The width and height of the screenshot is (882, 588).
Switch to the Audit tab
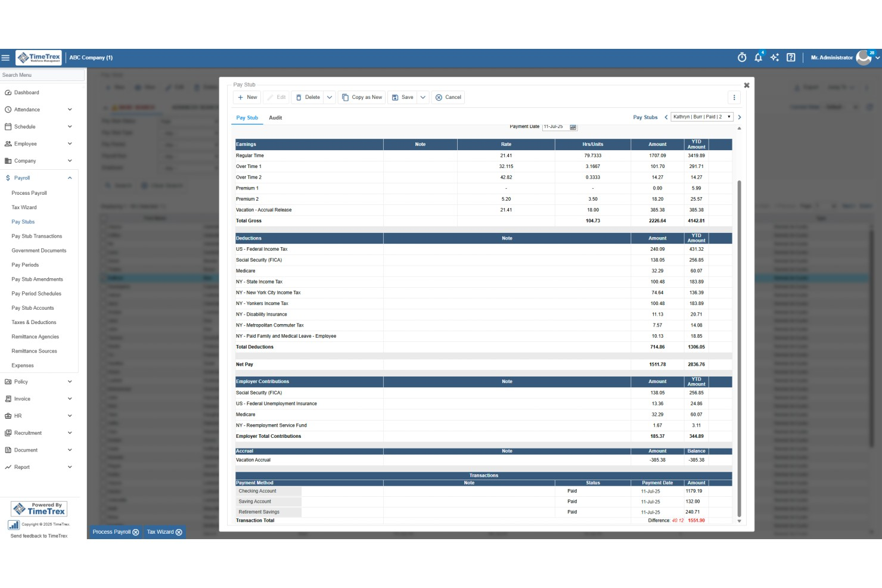[x=275, y=117]
